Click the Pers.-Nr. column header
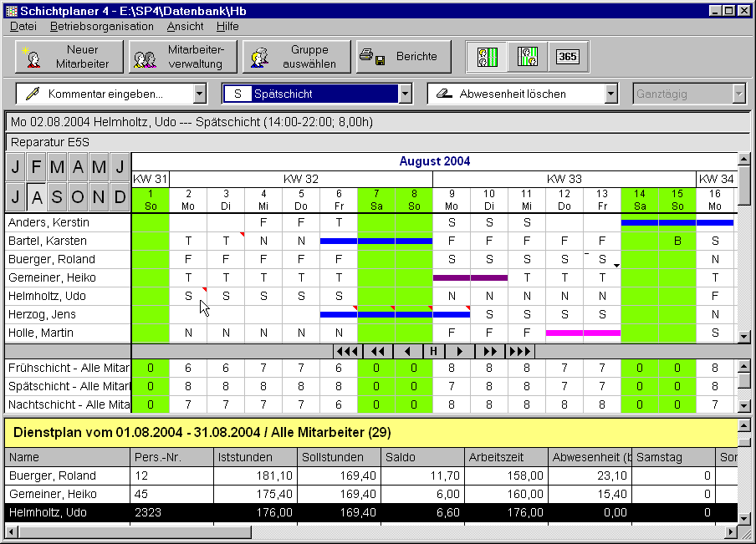Viewport: 756px width, 544px height. [171, 457]
